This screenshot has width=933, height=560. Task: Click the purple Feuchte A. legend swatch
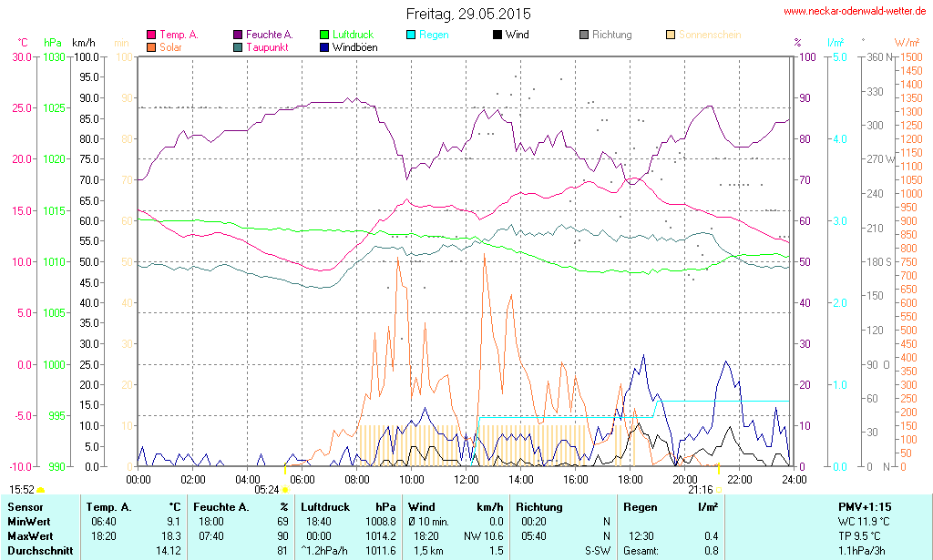pos(239,36)
